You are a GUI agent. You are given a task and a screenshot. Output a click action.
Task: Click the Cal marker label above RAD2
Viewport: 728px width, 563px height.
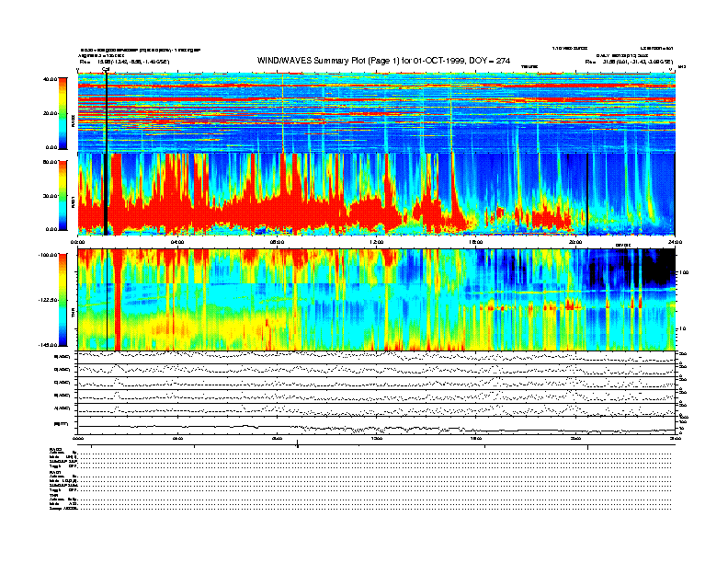tap(106, 70)
